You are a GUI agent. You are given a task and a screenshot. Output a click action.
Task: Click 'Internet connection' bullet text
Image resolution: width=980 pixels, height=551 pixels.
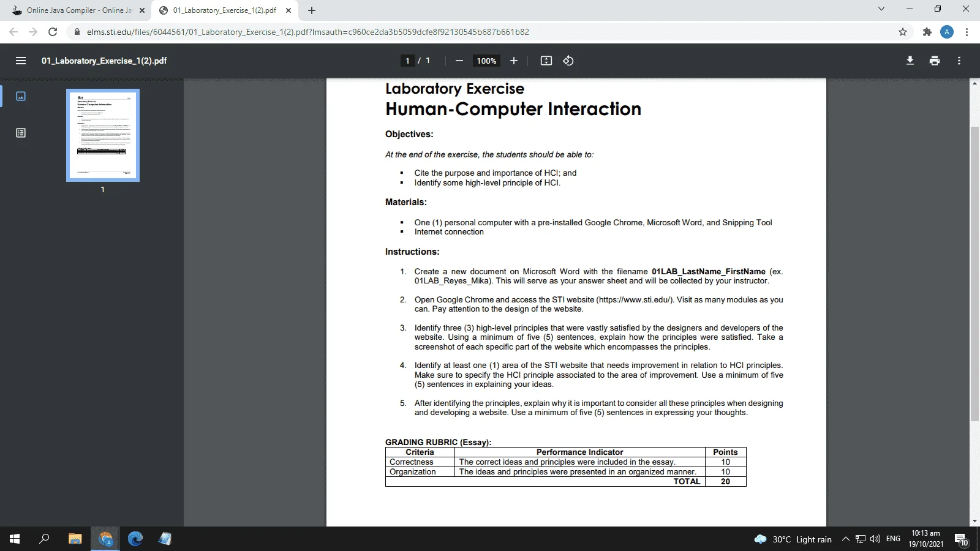(449, 232)
